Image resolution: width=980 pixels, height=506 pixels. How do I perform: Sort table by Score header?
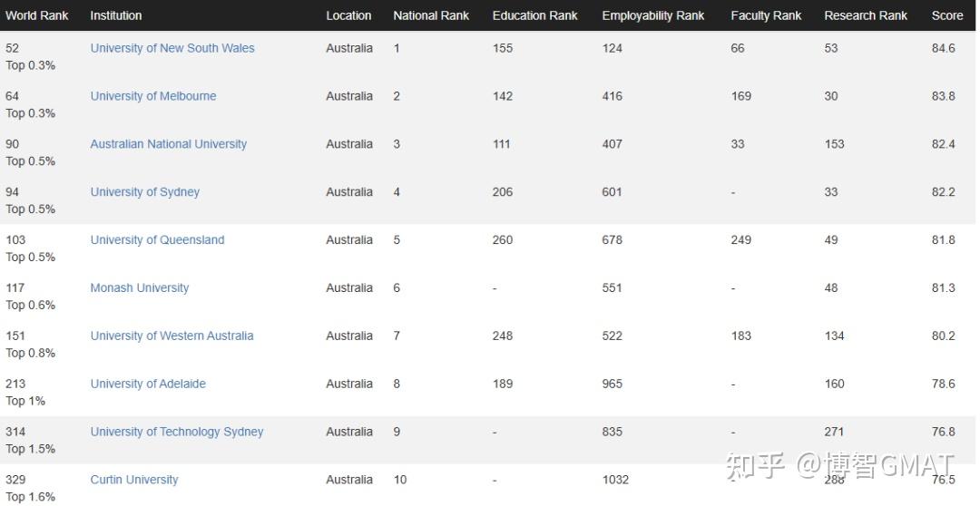pyautogui.click(x=947, y=15)
